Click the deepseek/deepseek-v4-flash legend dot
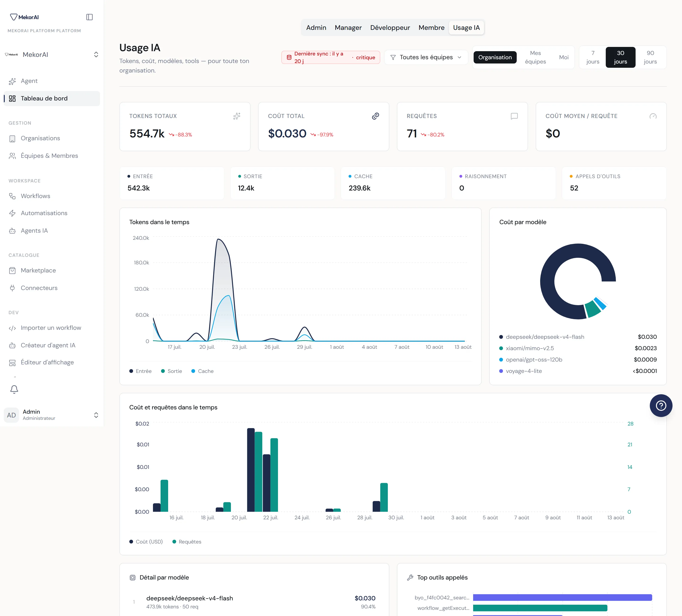This screenshot has width=682, height=616. coord(501,337)
